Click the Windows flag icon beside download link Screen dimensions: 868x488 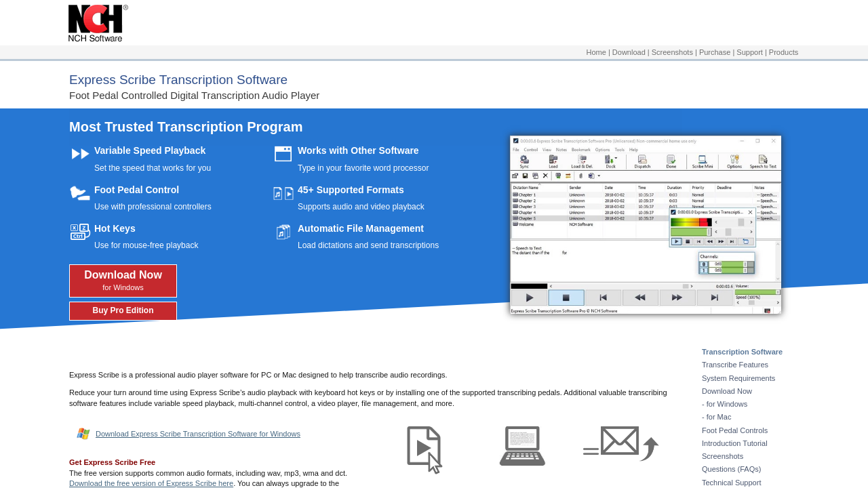coord(83,434)
